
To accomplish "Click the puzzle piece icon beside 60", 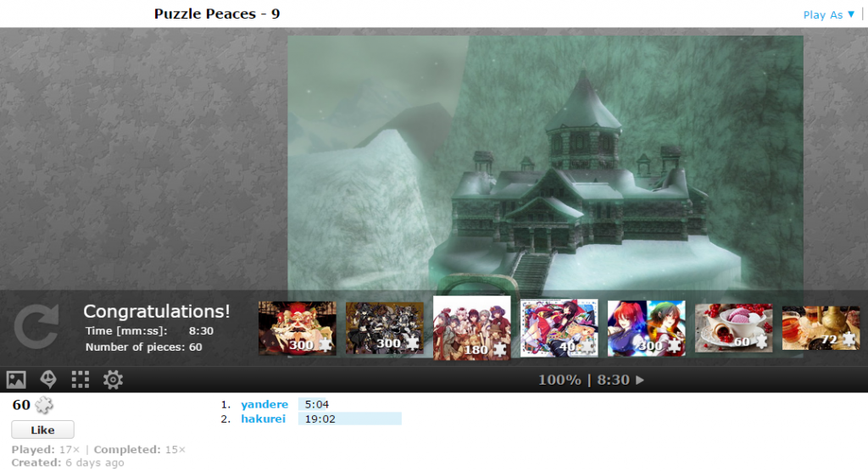I will (x=44, y=405).
